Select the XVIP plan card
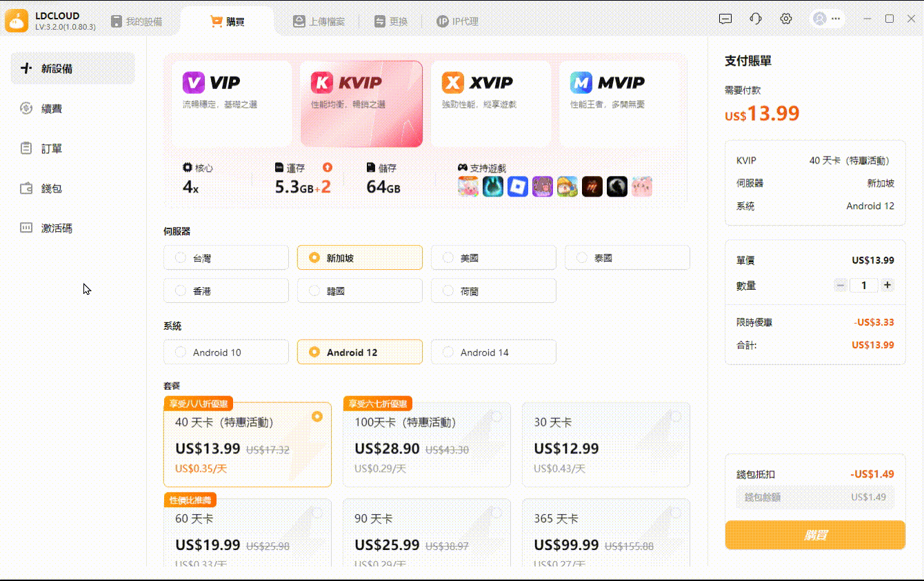Viewport: 924px width, 581px height. [x=490, y=104]
